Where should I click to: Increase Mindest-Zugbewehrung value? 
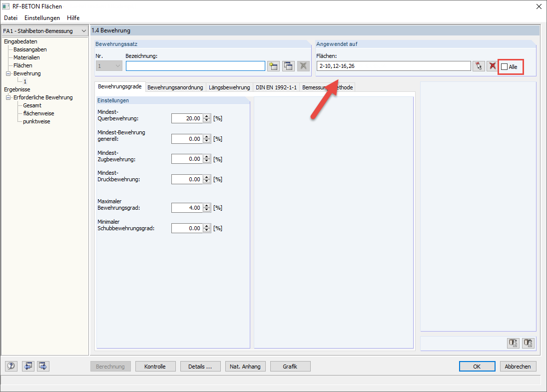coord(207,157)
